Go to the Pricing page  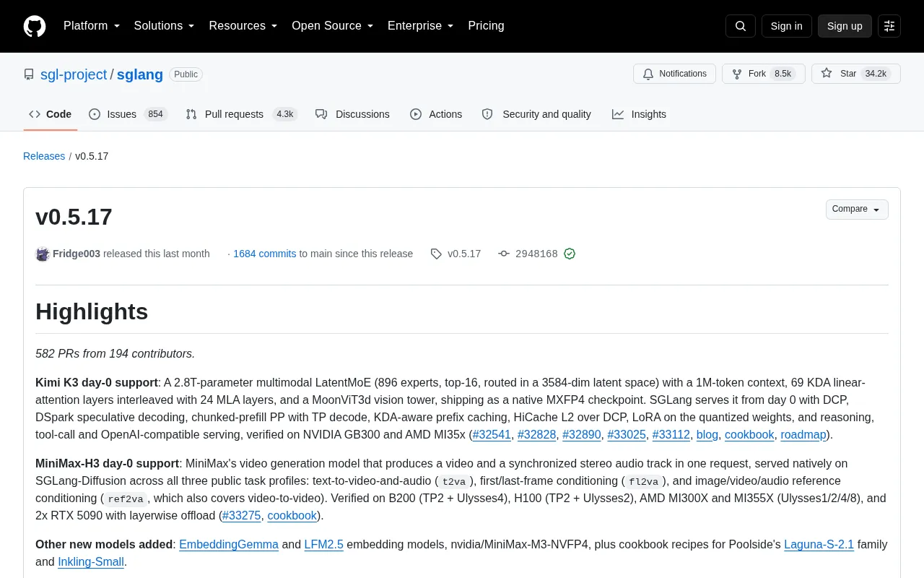pos(486,26)
